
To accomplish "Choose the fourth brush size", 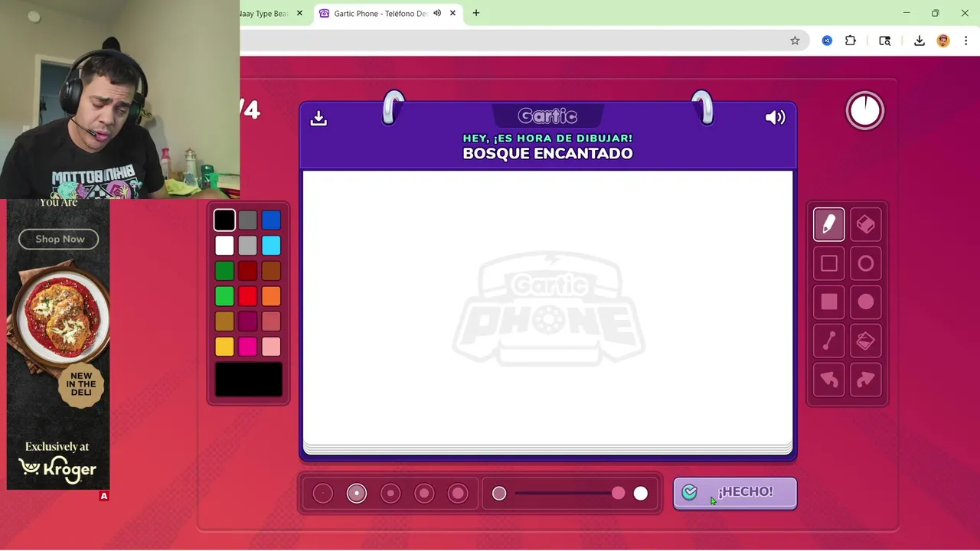I will click(424, 494).
